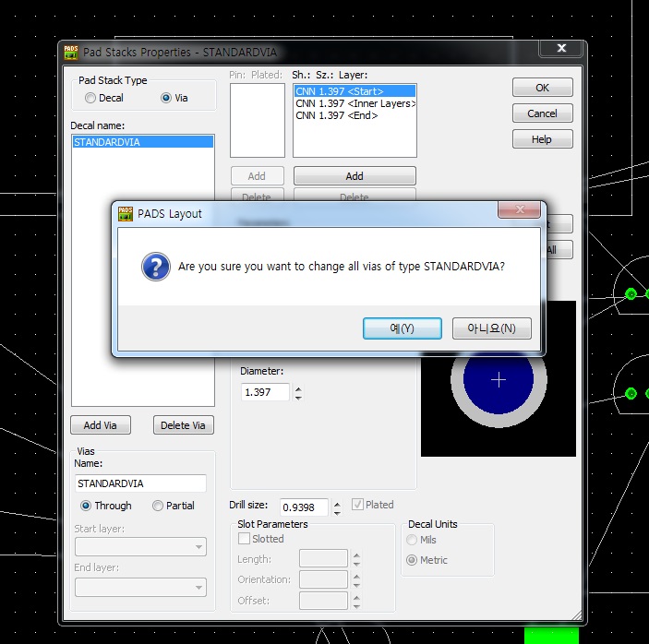The height and width of the screenshot is (644, 649).
Task: Click the empty Pin Plated list box
Action: 258,120
